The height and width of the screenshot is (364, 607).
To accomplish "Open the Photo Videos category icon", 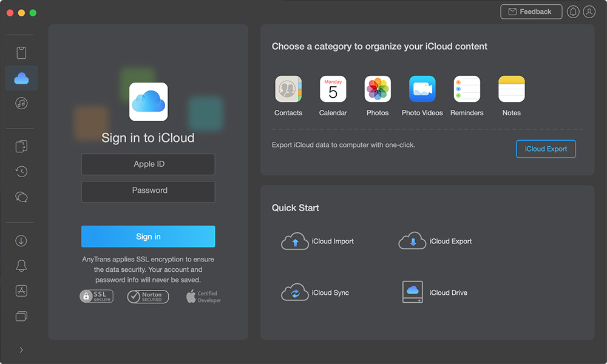I will [422, 89].
